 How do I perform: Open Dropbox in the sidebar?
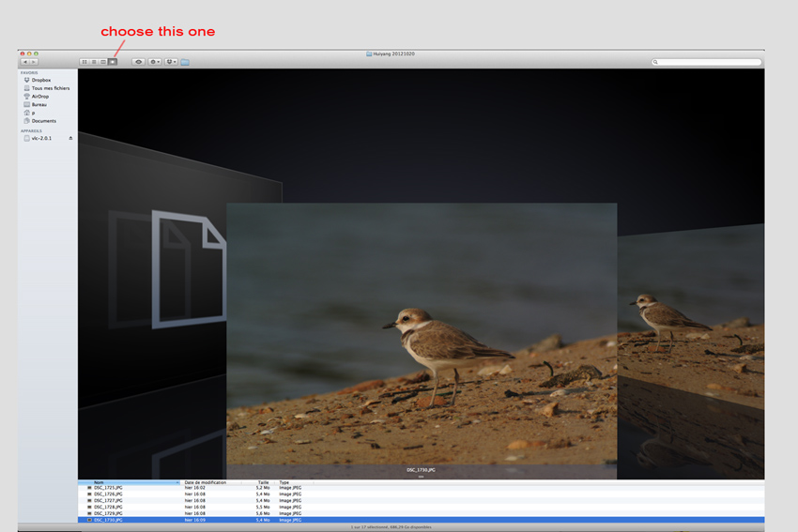41,80
